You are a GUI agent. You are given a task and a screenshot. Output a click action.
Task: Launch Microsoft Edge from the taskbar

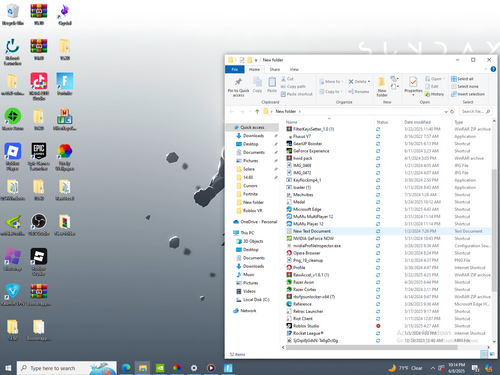[126, 368]
